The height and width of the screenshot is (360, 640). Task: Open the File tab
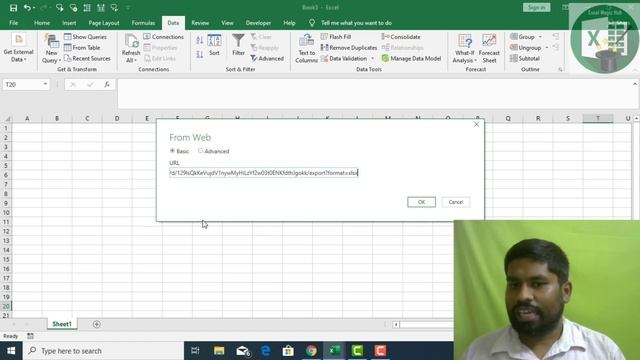[x=13, y=23]
